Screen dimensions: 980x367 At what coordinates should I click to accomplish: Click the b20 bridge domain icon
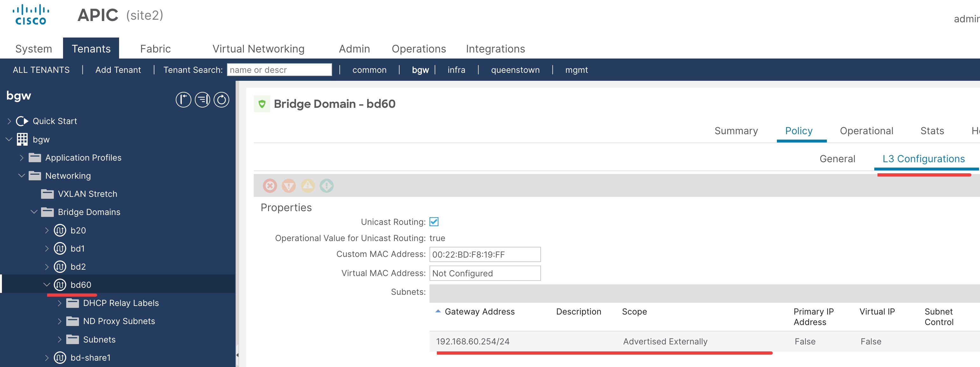[60, 230]
